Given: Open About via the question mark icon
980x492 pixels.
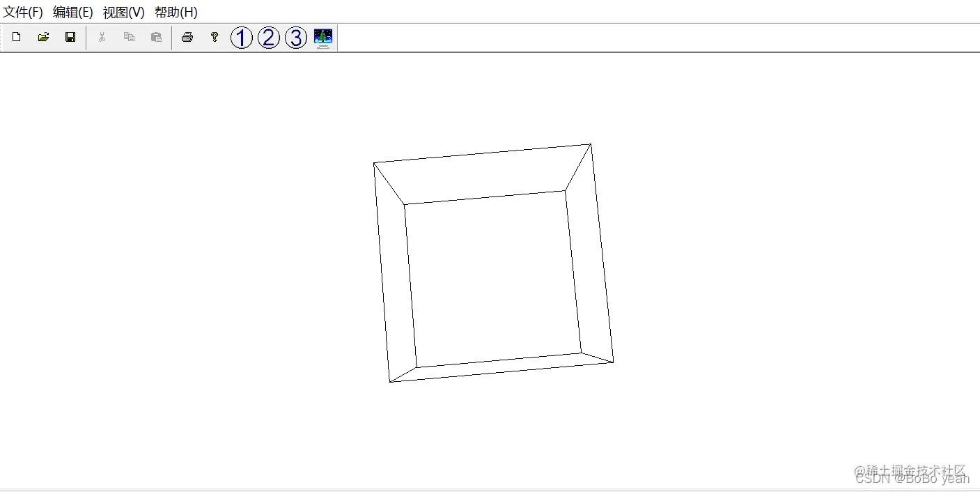Looking at the screenshot, I should tap(214, 37).
